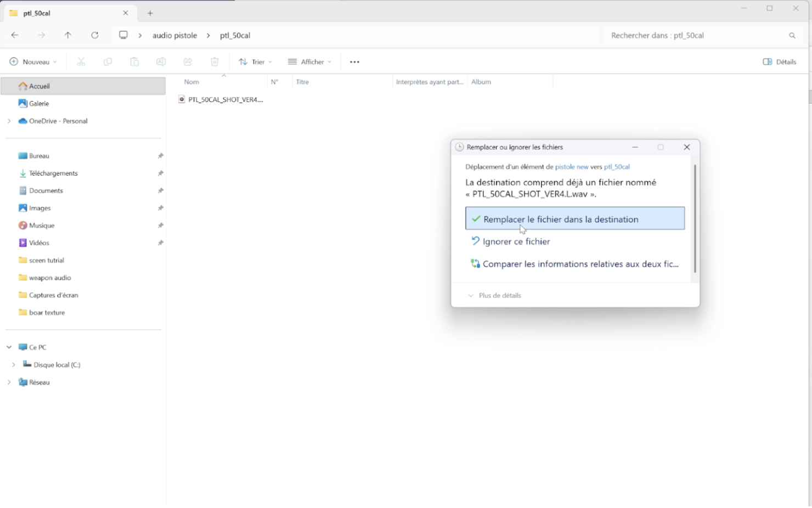This screenshot has height=508, width=812.
Task: Click the Copy icon in toolbar
Action: pyautogui.click(x=108, y=62)
